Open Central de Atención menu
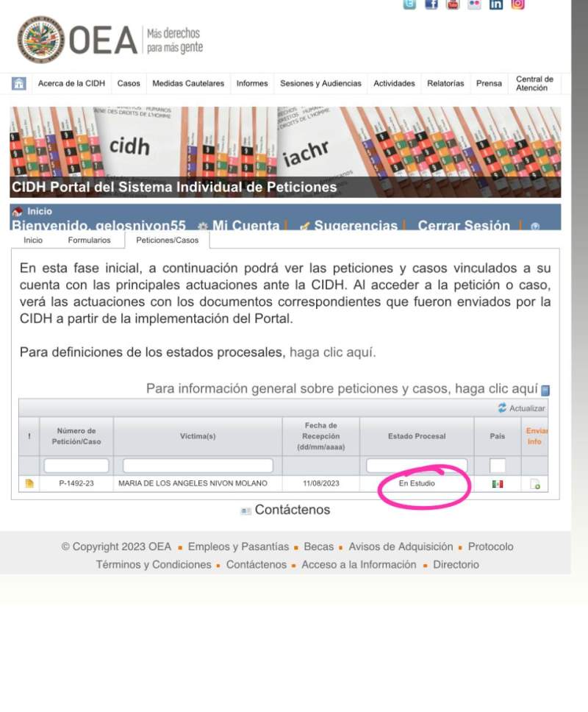The width and height of the screenshot is (588, 712). [534, 84]
